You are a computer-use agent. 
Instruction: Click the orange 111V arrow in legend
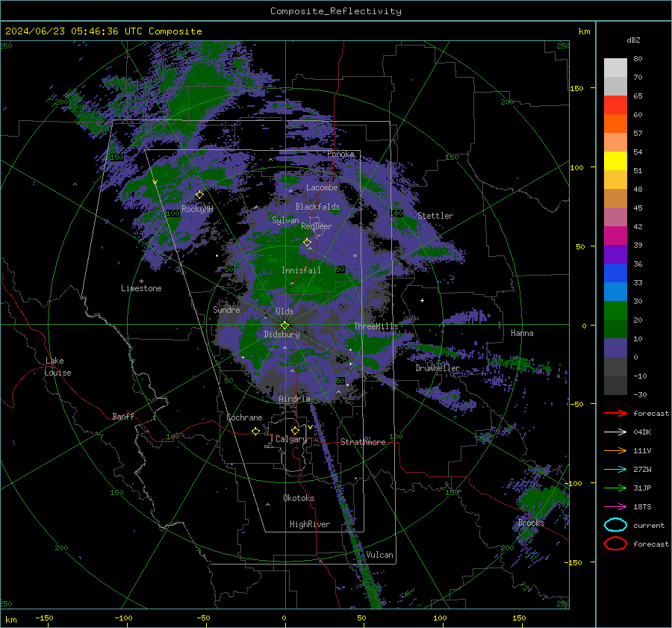tap(615, 450)
